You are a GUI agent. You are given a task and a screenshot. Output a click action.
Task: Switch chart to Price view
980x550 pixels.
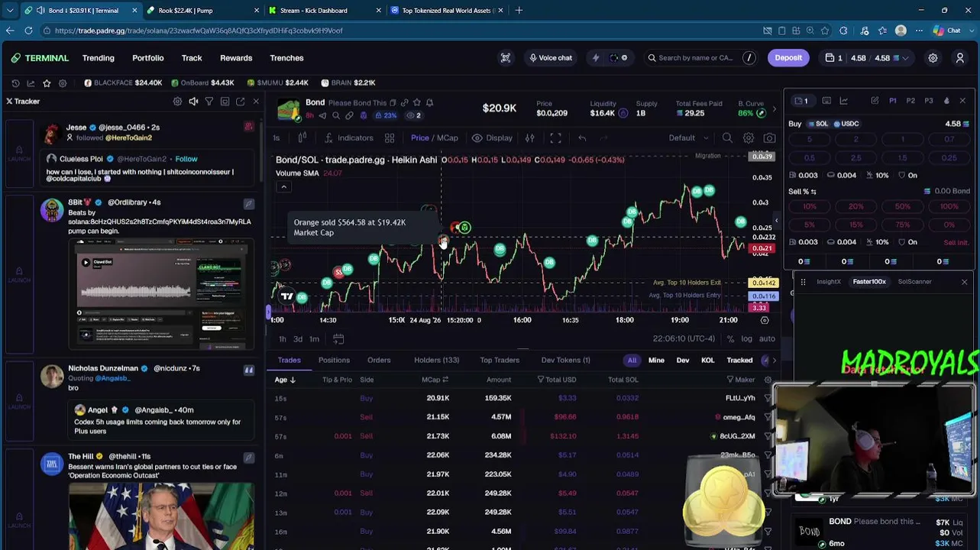tap(420, 138)
